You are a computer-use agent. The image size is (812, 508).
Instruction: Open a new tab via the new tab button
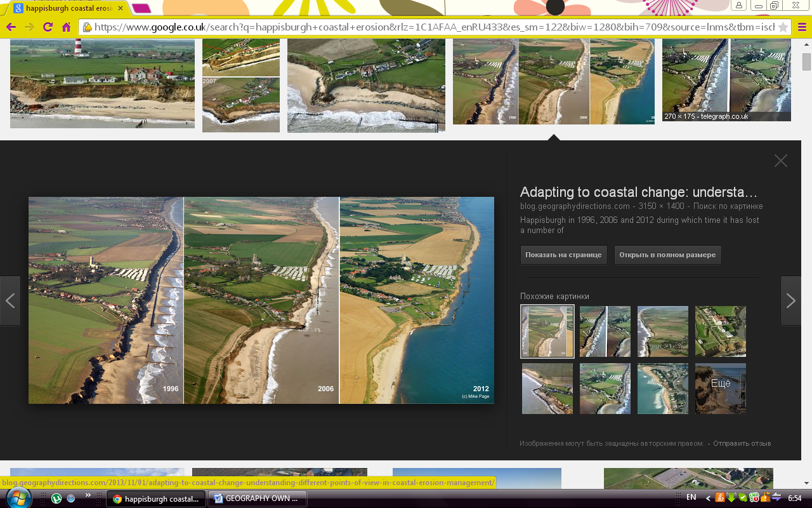click(141, 8)
